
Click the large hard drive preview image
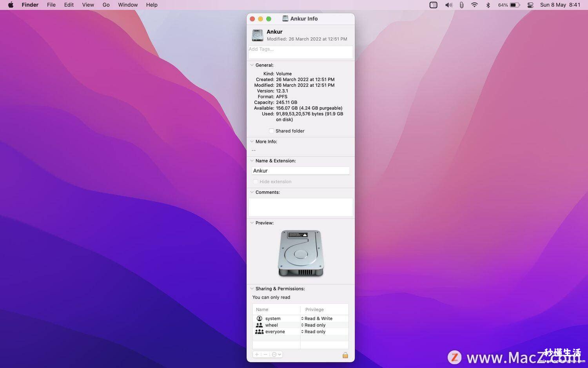tap(301, 253)
